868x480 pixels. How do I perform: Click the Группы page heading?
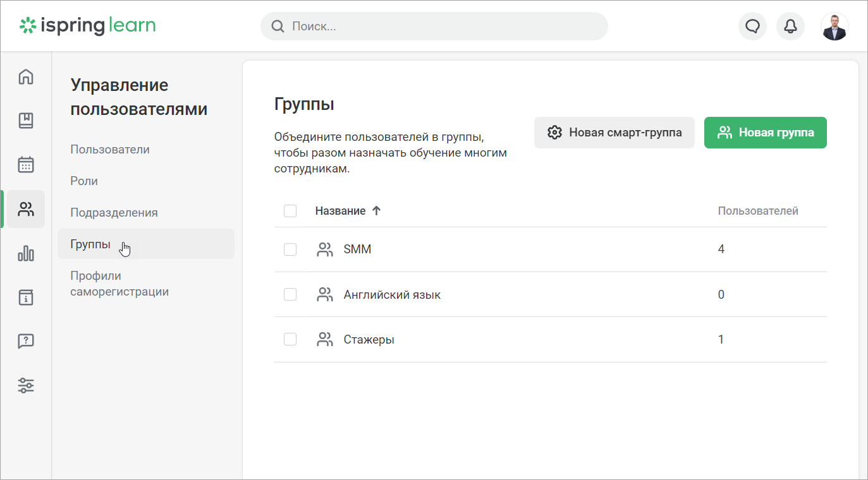(304, 104)
